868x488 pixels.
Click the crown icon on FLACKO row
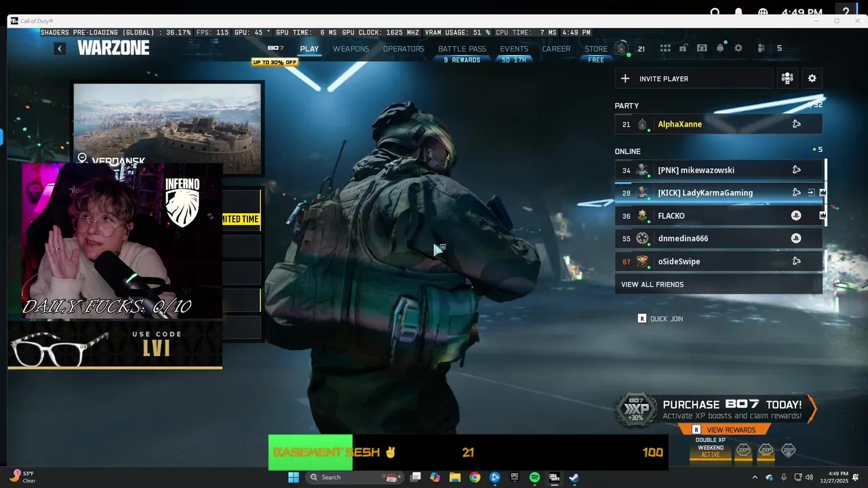(x=823, y=216)
